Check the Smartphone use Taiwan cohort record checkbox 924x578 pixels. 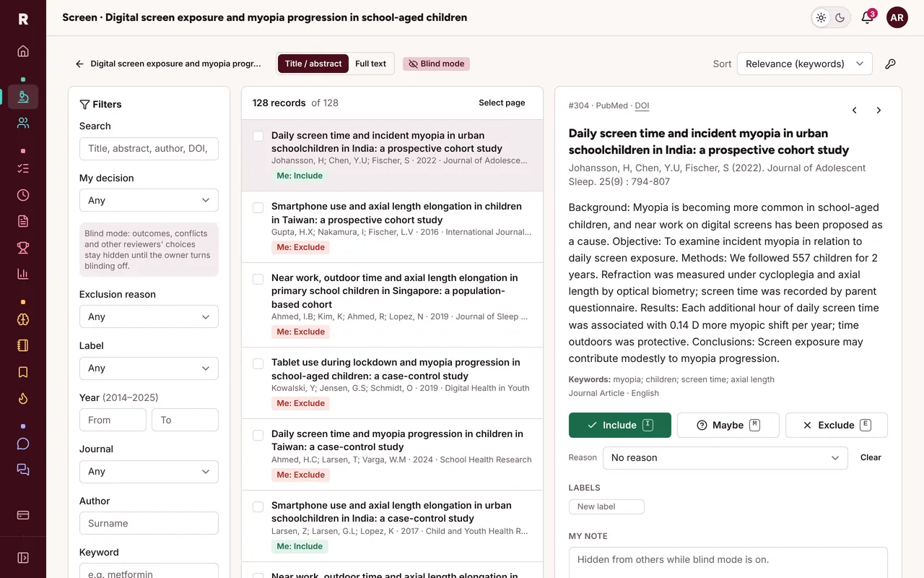click(x=258, y=207)
